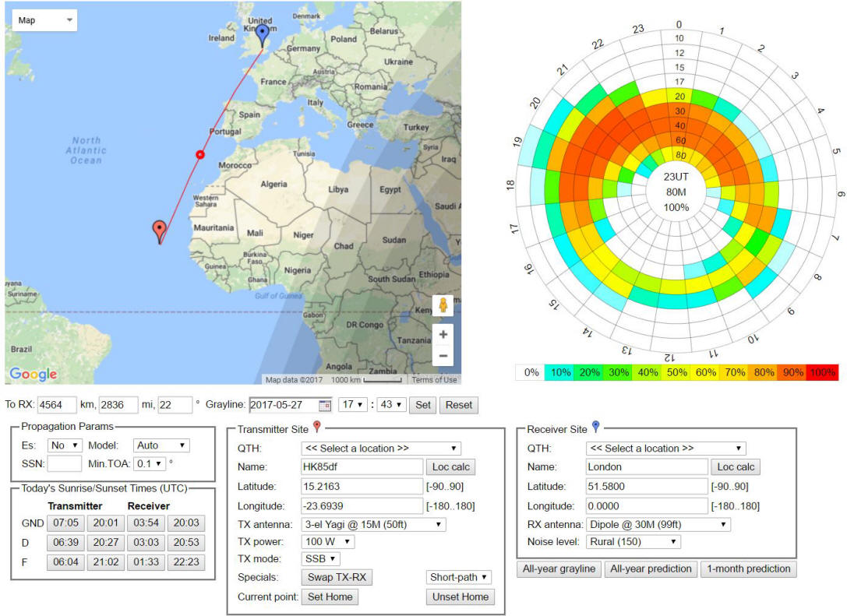
Task: Click the red transmitter marker on map
Action: [159, 230]
